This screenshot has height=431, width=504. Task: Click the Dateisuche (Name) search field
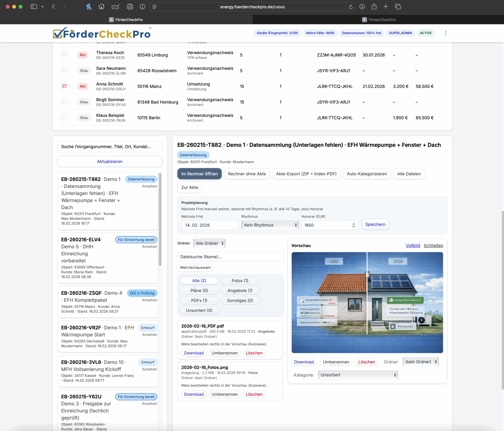click(x=230, y=256)
